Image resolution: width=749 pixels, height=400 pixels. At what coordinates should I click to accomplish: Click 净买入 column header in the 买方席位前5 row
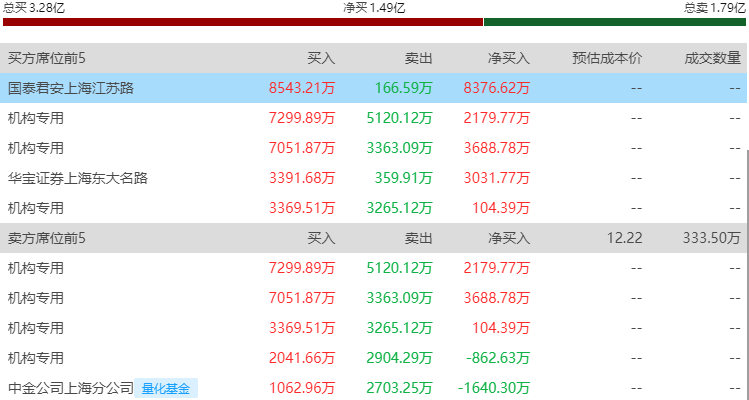[509, 58]
